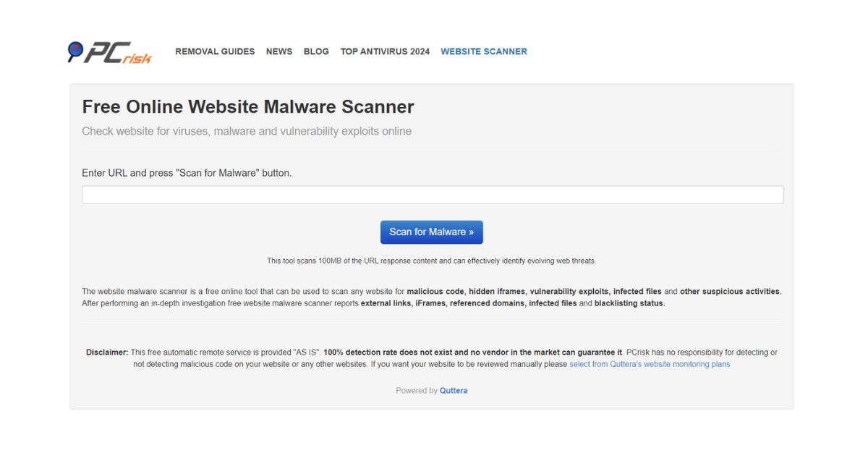This screenshot has height=456, width=868.
Task: Click the Enter URL instruction text
Action: [187, 172]
